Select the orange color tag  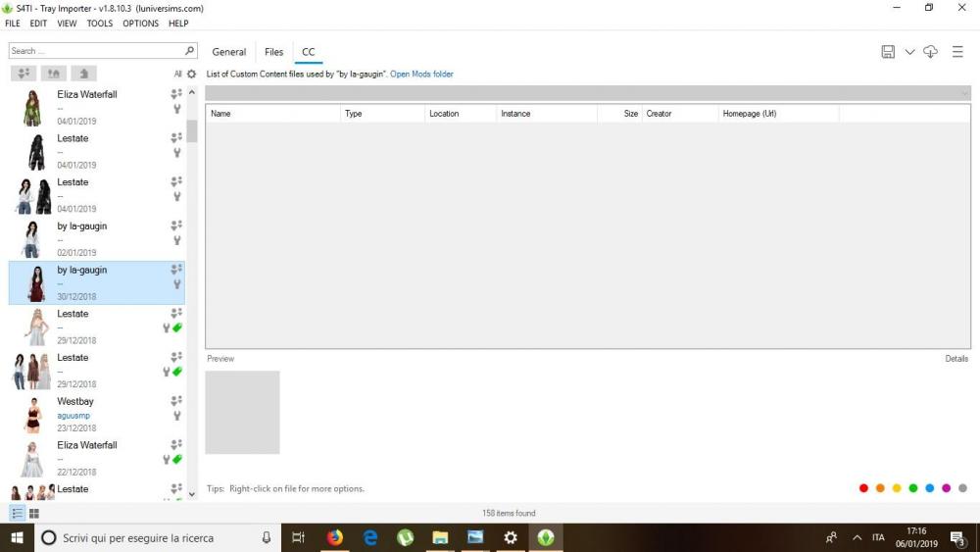pyautogui.click(x=880, y=488)
